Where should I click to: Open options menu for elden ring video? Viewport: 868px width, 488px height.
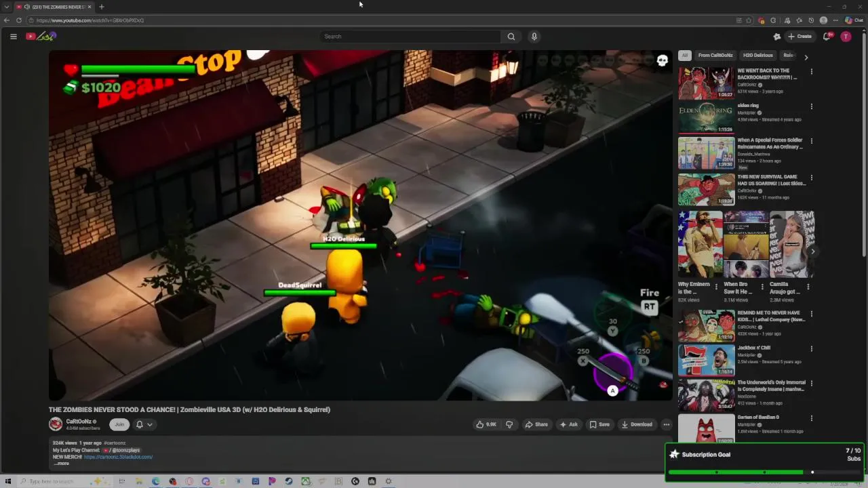(812, 106)
